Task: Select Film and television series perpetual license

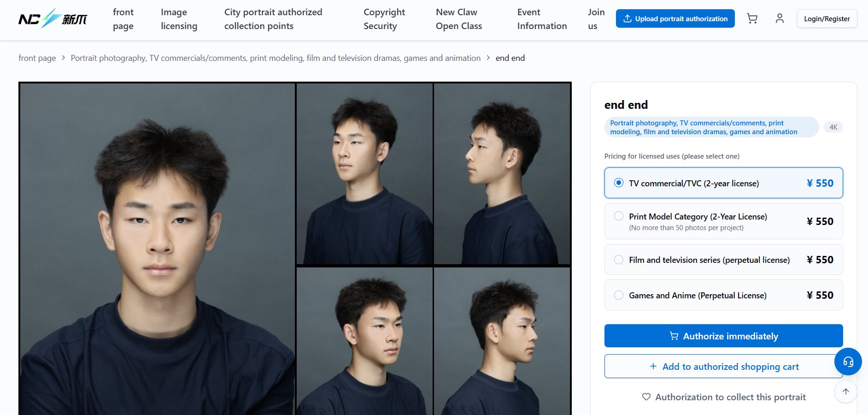Action: tap(723, 260)
